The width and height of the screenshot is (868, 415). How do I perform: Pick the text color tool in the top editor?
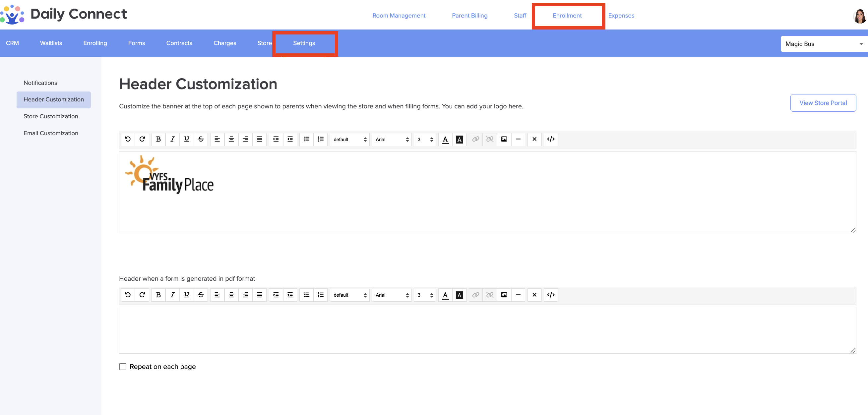coord(445,139)
